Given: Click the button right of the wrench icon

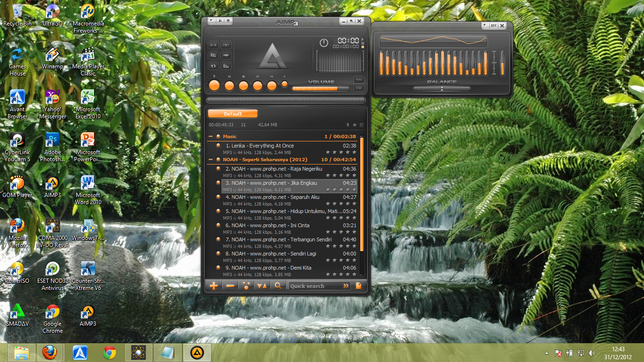Looking at the screenshot, I should pyautogui.click(x=228, y=21).
